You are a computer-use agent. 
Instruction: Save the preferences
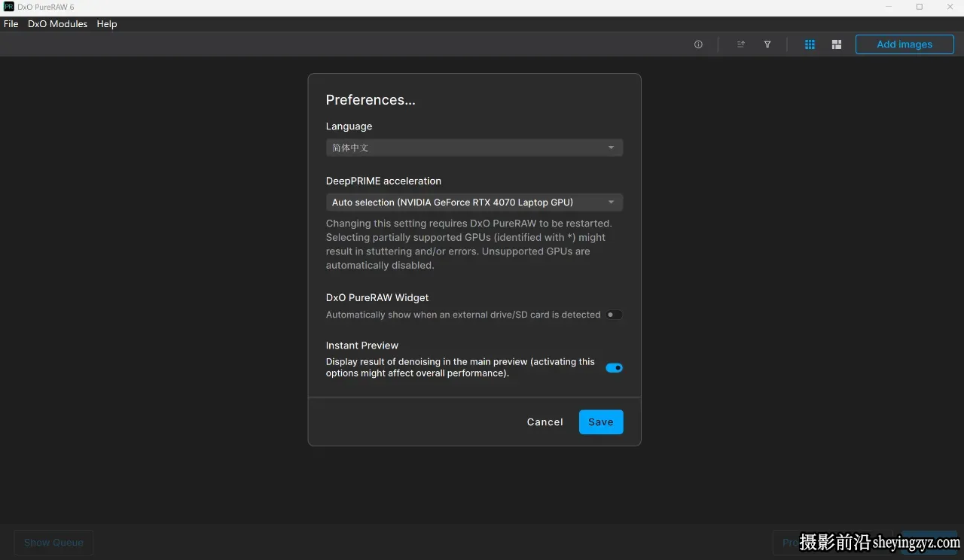click(601, 422)
